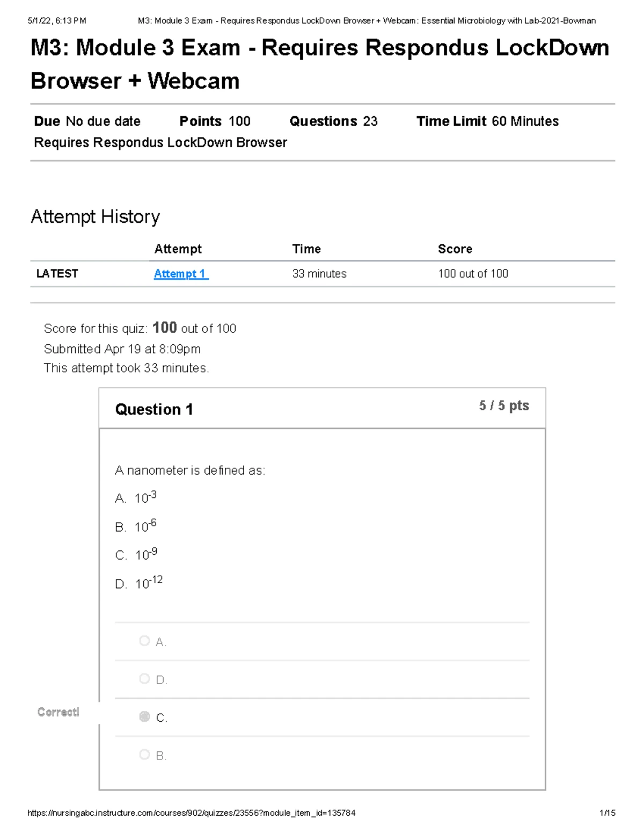Click the selected answer C radio button
The height and width of the screenshot is (834, 644).
(144, 716)
